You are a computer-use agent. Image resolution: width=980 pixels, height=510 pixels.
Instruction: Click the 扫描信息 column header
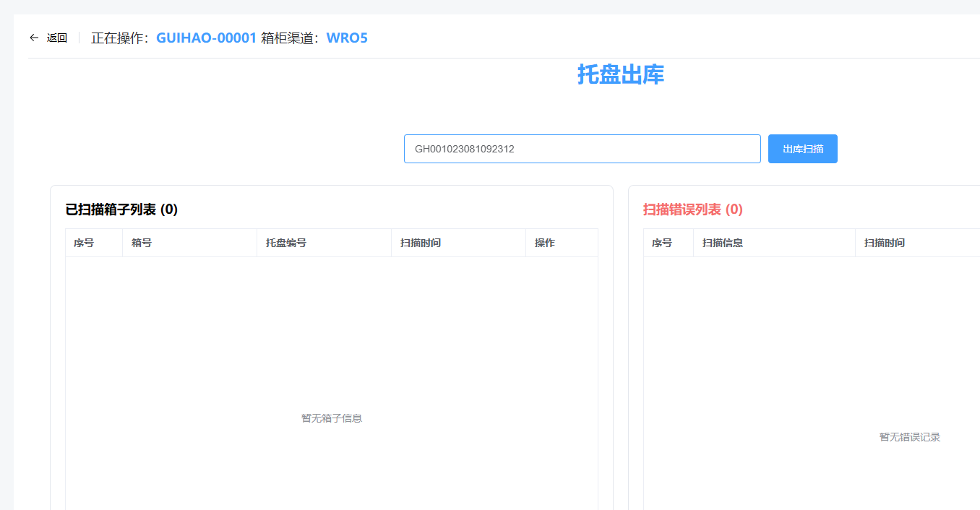coord(723,243)
